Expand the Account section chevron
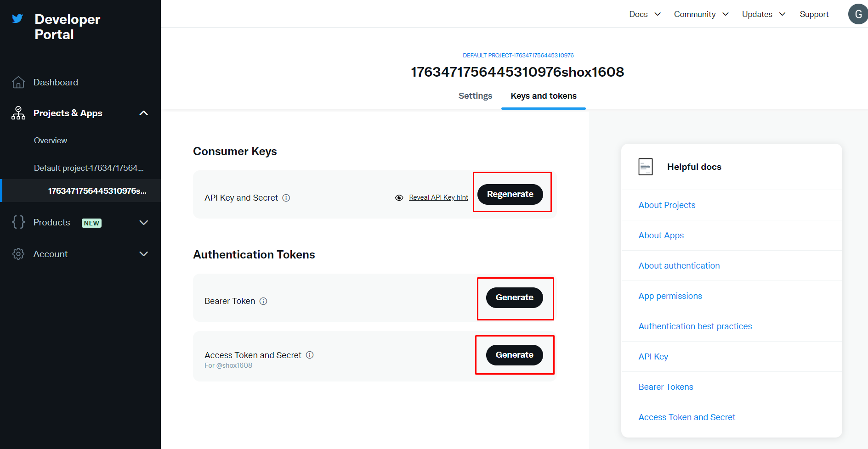 click(143, 254)
